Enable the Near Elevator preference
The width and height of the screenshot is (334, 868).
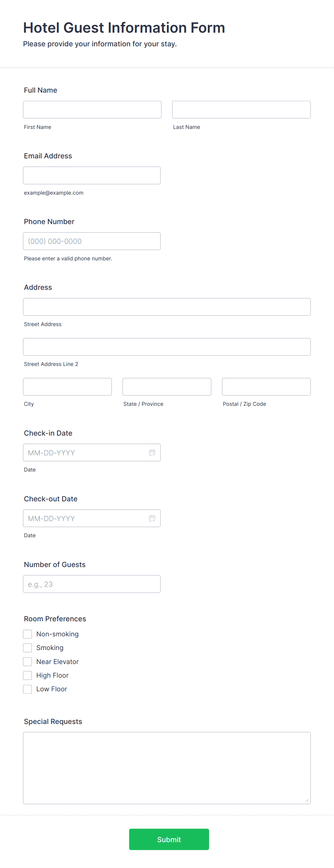click(28, 661)
